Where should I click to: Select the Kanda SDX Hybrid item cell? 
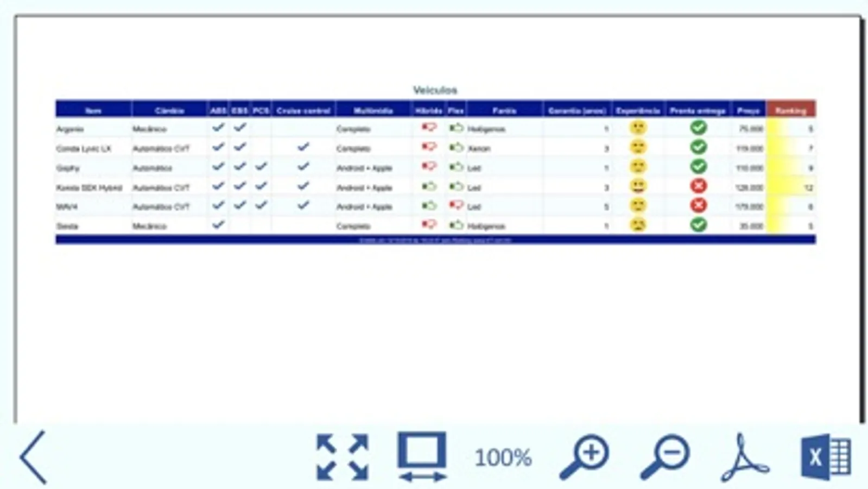93,187
